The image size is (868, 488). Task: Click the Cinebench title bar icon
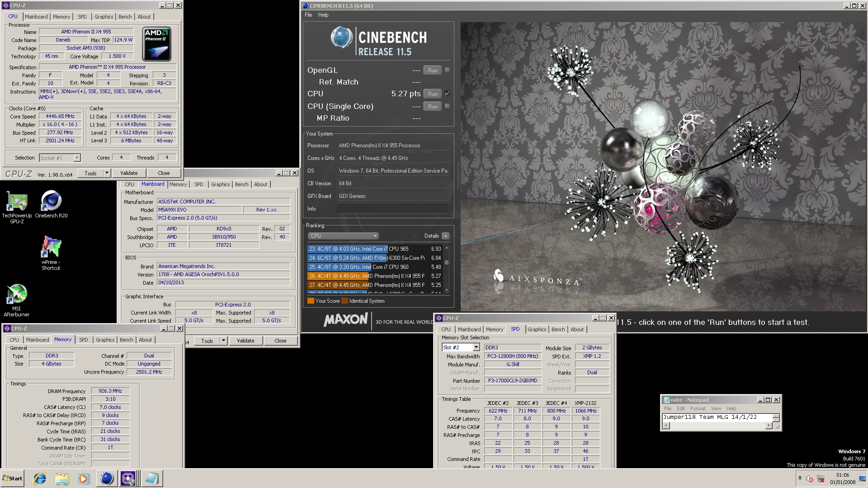pyautogui.click(x=306, y=6)
